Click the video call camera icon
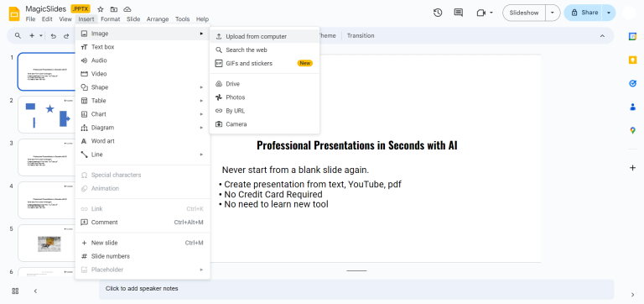This screenshot has width=644, height=304. point(481,13)
